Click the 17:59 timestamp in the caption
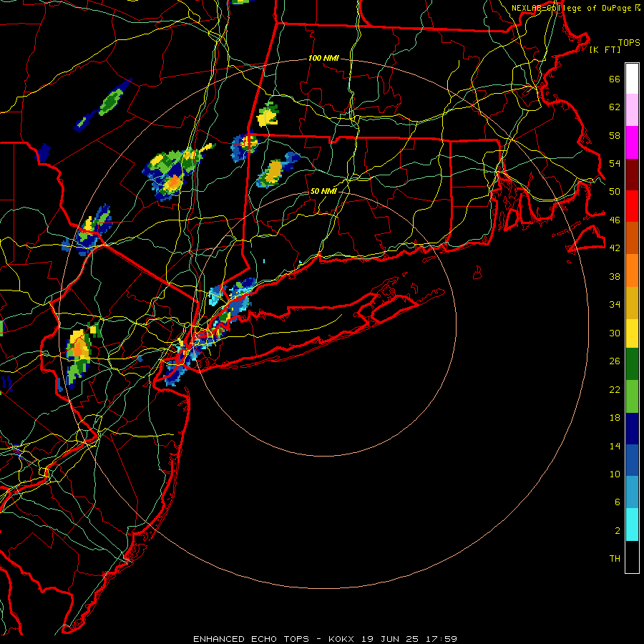This screenshot has width=644, height=644. 441,639
